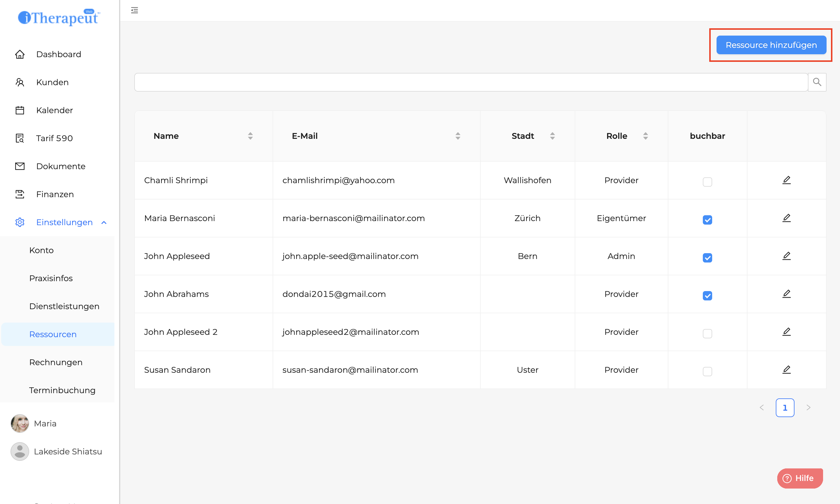The width and height of the screenshot is (840, 504).
Task: Open Tarif 590 from sidebar
Action: click(x=54, y=138)
